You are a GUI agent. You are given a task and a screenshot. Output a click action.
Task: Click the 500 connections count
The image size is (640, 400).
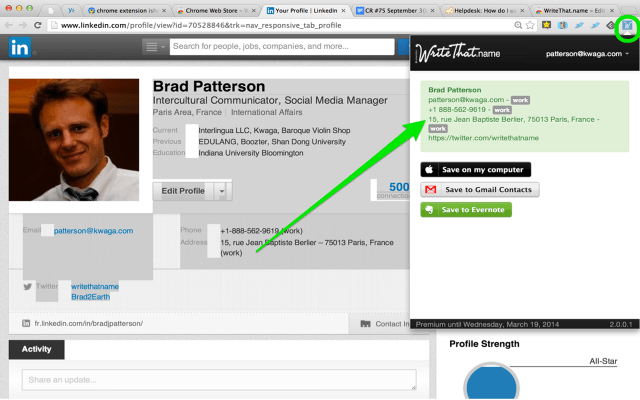coord(398,187)
